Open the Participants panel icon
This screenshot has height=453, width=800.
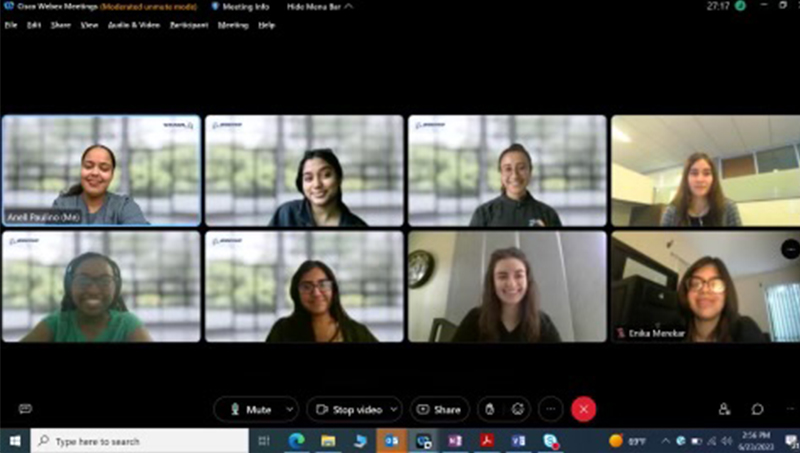(x=724, y=409)
